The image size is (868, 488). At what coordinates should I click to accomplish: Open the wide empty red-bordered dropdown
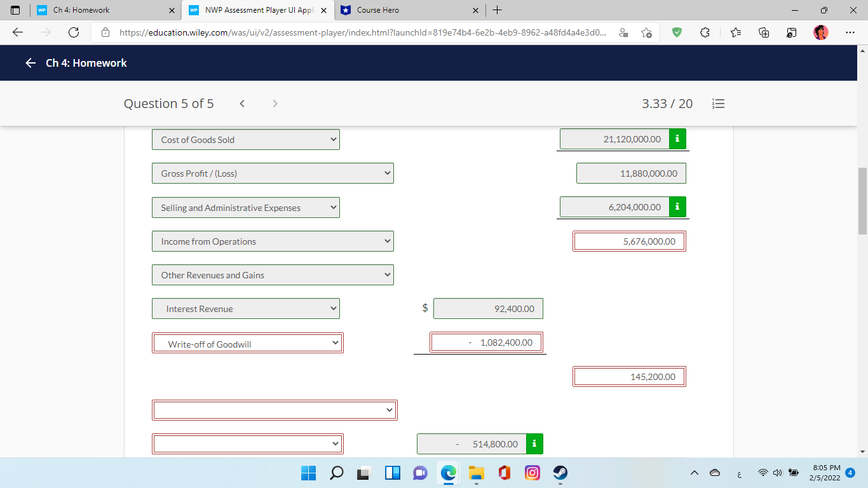click(x=275, y=410)
